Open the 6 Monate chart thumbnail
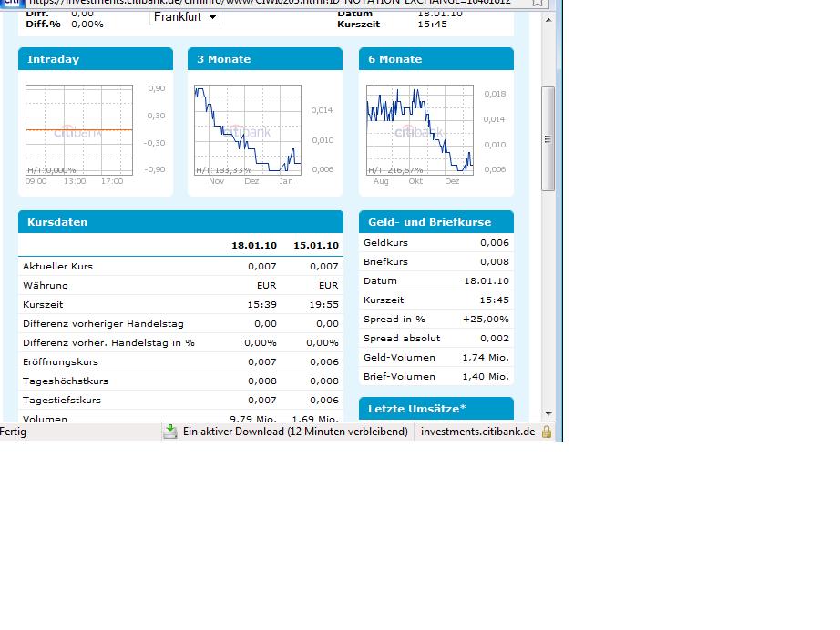This screenshot has width=840, height=630. [420, 130]
